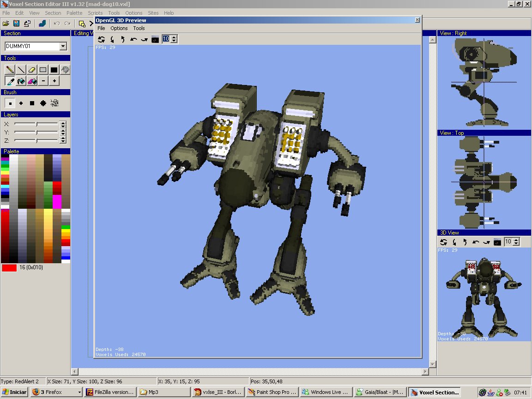The height and width of the screenshot is (399, 532).
Task: Click the minus darken tool button
Action: (x=43, y=81)
